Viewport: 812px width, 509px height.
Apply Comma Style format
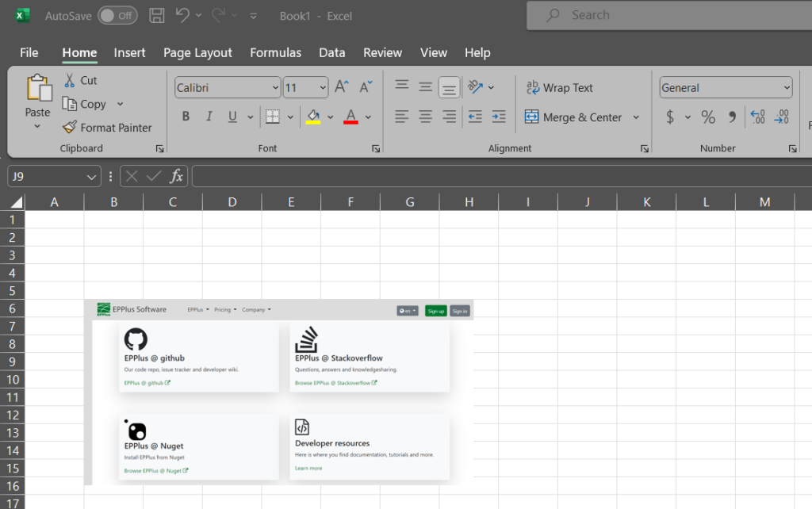tap(732, 117)
